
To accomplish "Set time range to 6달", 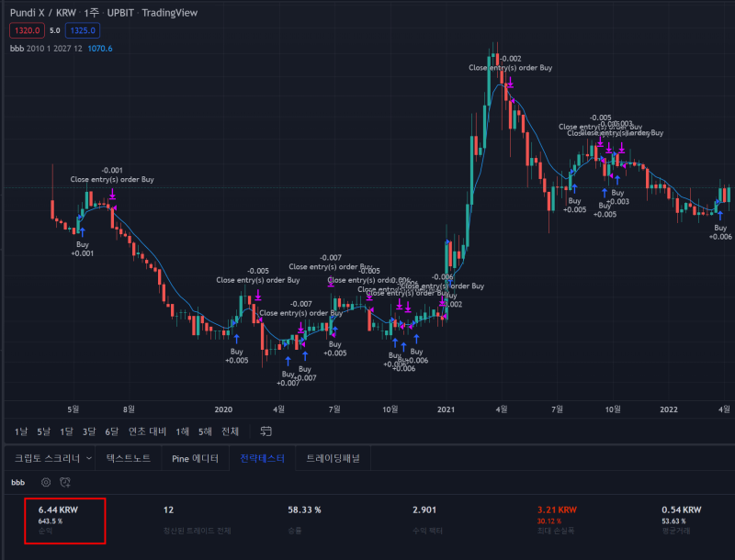I will tap(111, 431).
